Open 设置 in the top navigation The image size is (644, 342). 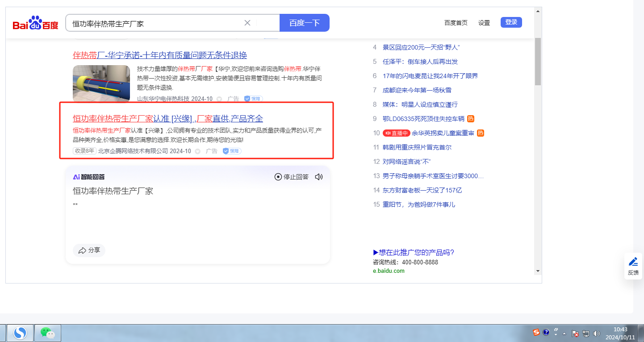pyautogui.click(x=484, y=23)
